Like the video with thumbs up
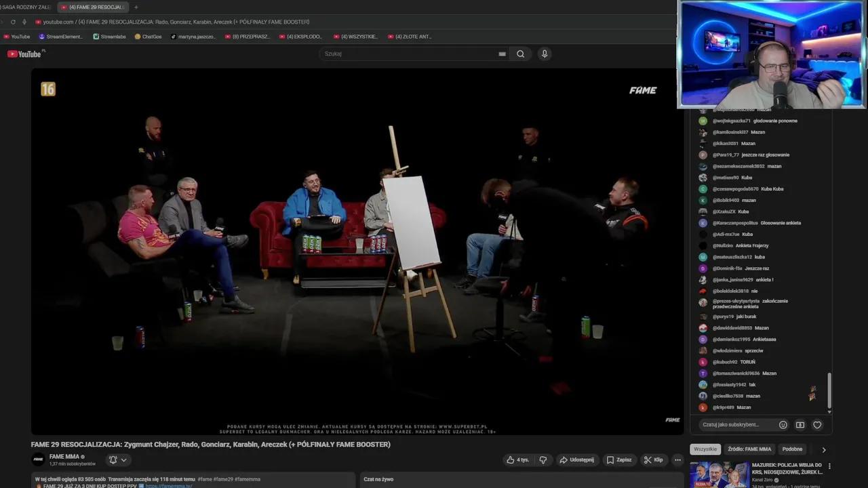This screenshot has height=488, width=868. click(x=517, y=460)
